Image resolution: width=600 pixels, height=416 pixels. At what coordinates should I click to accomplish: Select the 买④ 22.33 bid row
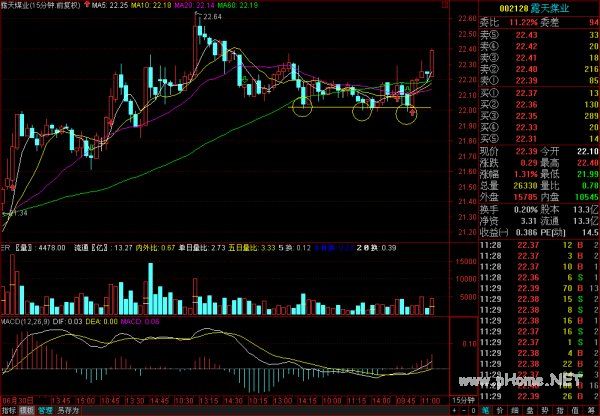point(539,127)
